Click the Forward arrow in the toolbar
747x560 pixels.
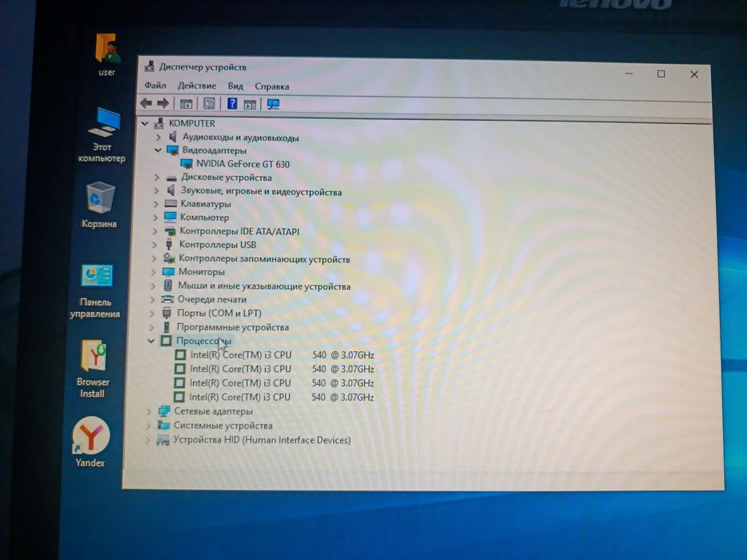(x=163, y=103)
